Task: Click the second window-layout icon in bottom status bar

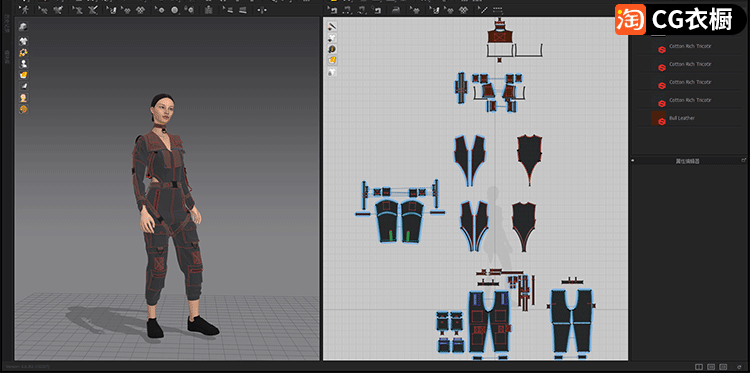Action: [711, 367]
